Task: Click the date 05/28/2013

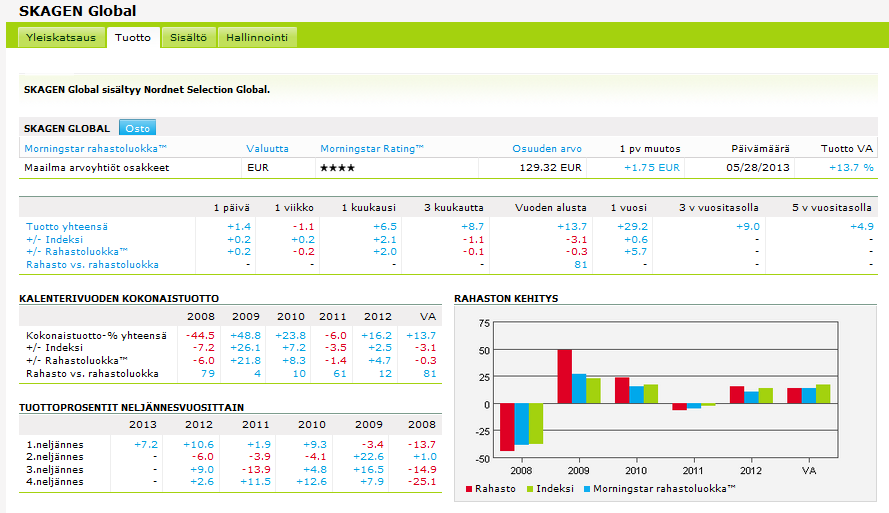Action: coord(758,168)
